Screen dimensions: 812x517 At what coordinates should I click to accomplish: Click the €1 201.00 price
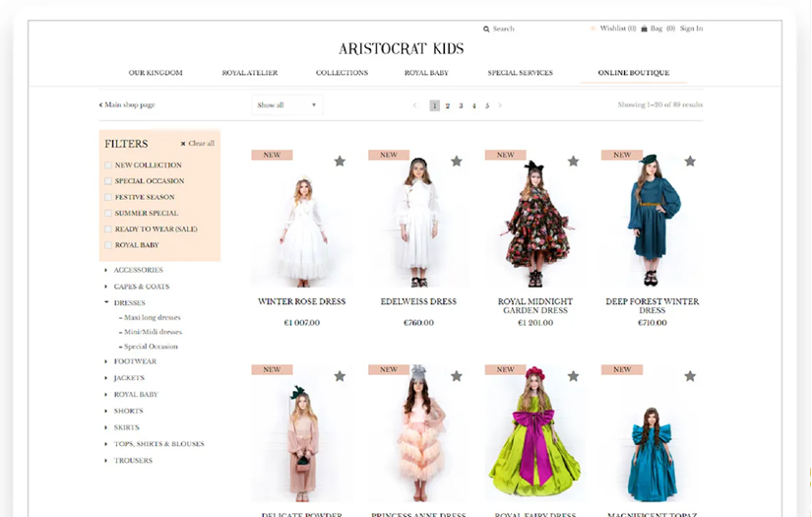click(x=535, y=323)
